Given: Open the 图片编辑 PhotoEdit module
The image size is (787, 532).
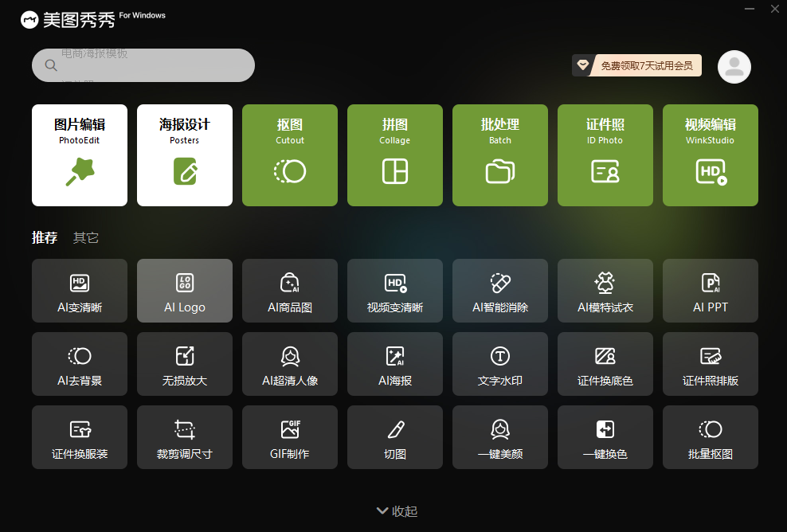Looking at the screenshot, I should click(79, 155).
